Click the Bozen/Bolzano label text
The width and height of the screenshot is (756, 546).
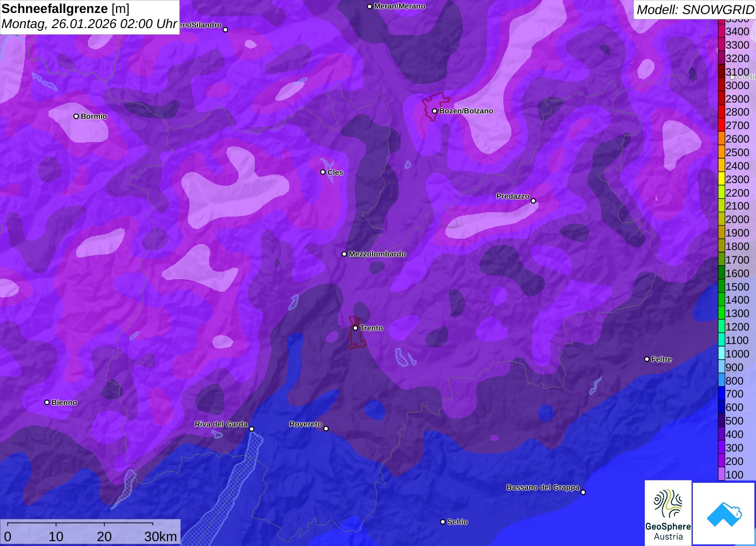point(466,111)
